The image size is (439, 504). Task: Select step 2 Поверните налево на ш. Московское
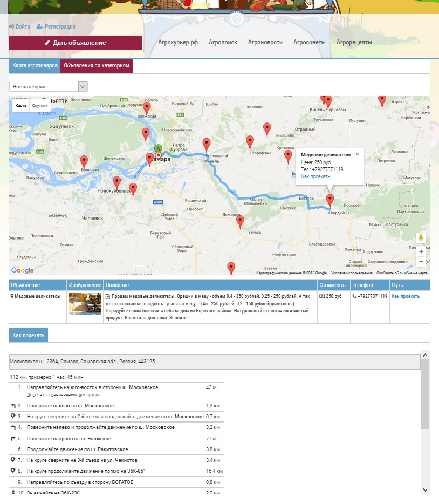pos(116,406)
